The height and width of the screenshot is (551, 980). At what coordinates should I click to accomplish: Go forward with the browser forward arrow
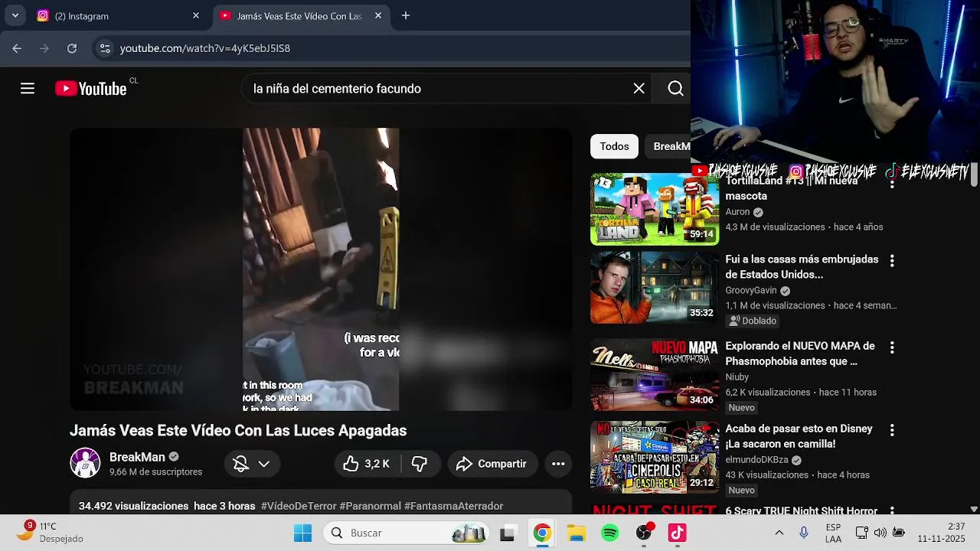pyautogui.click(x=44, y=48)
